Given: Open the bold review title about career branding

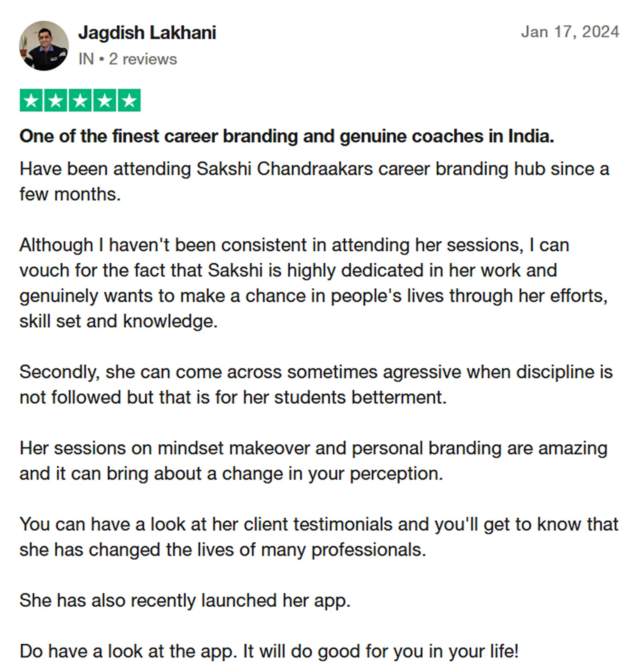Looking at the screenshot, I should 287,136.
